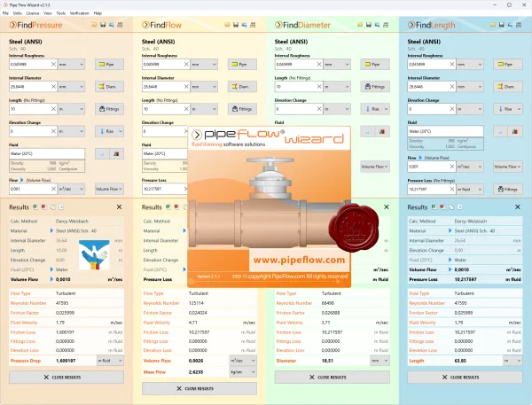Open Volume Flow type dropdown in FindDiameter
The image size is (532, 405).
point(375,167)
